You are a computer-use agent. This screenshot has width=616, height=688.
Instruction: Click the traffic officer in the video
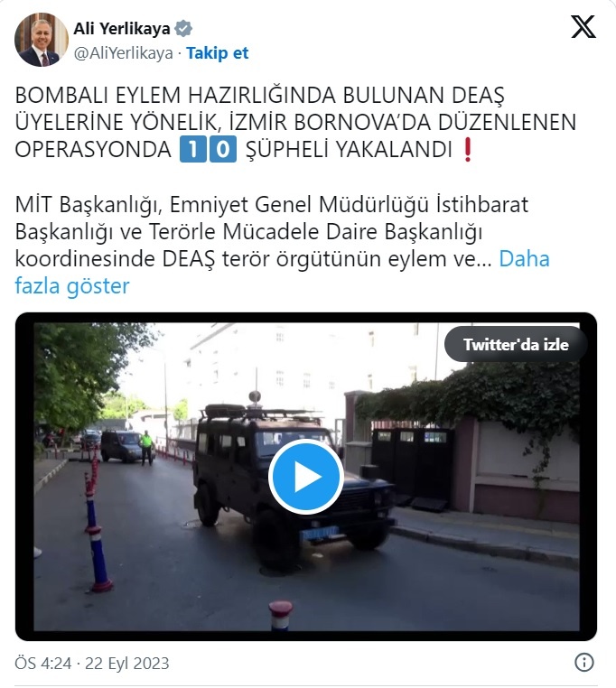tap(146, 448)
